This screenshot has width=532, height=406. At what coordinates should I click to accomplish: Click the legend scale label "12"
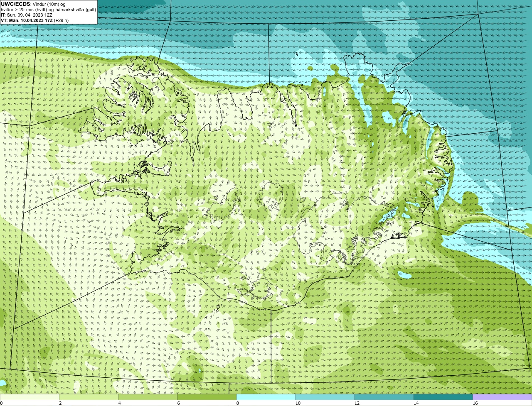pos(357,403)
